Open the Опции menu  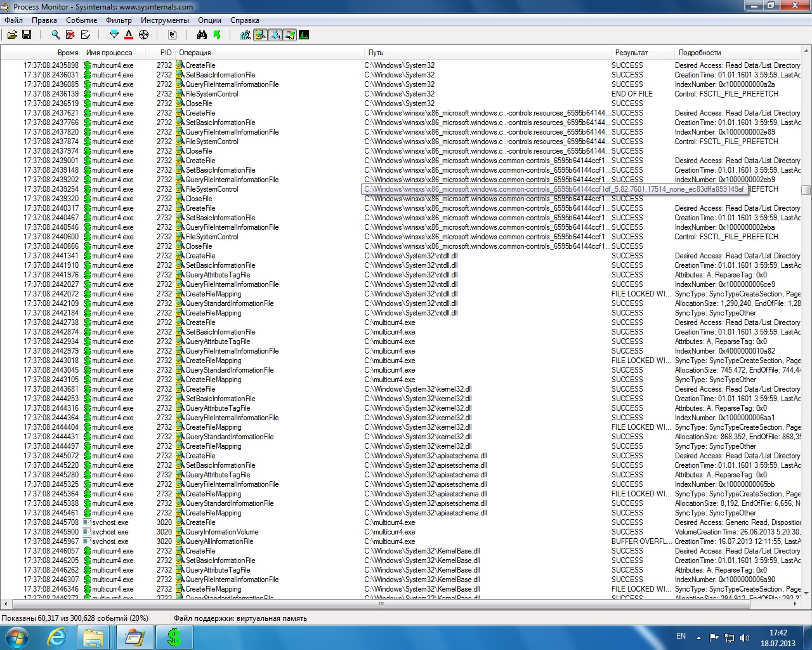click(x=210, y=20)
